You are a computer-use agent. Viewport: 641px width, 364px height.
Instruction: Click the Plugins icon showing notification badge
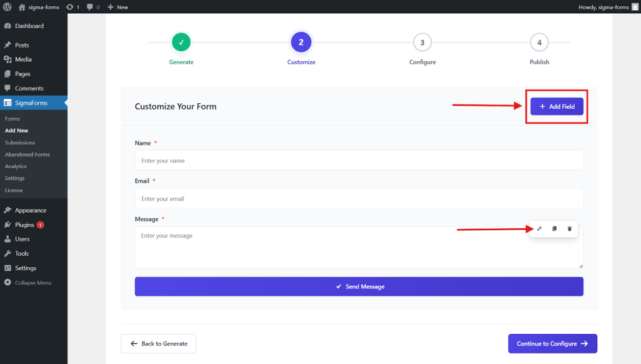[8, 225]
